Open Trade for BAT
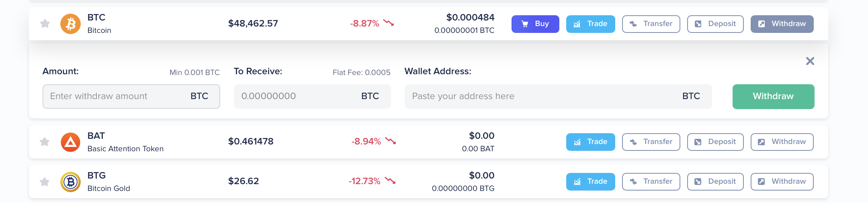The height and width of the screenshot is (203, 868). pos(590,142)
